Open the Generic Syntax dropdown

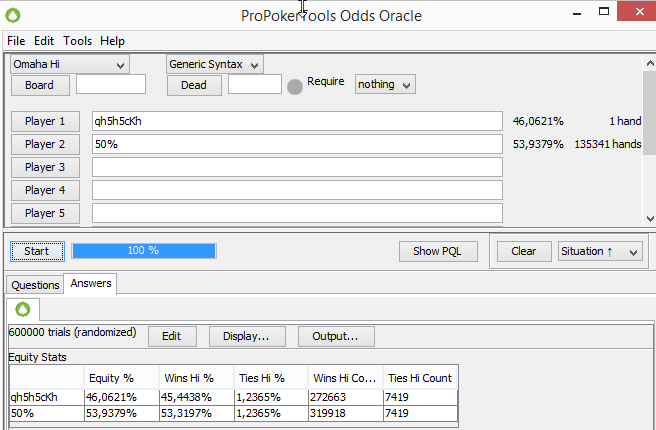coord(215,64)
